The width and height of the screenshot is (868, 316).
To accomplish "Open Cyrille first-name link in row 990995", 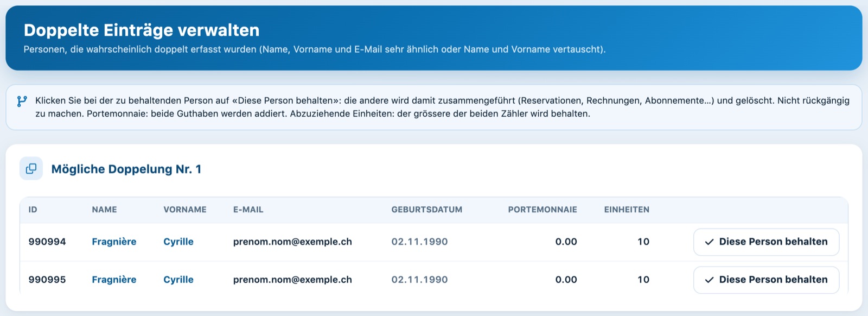I will click(x=178, y=280).
